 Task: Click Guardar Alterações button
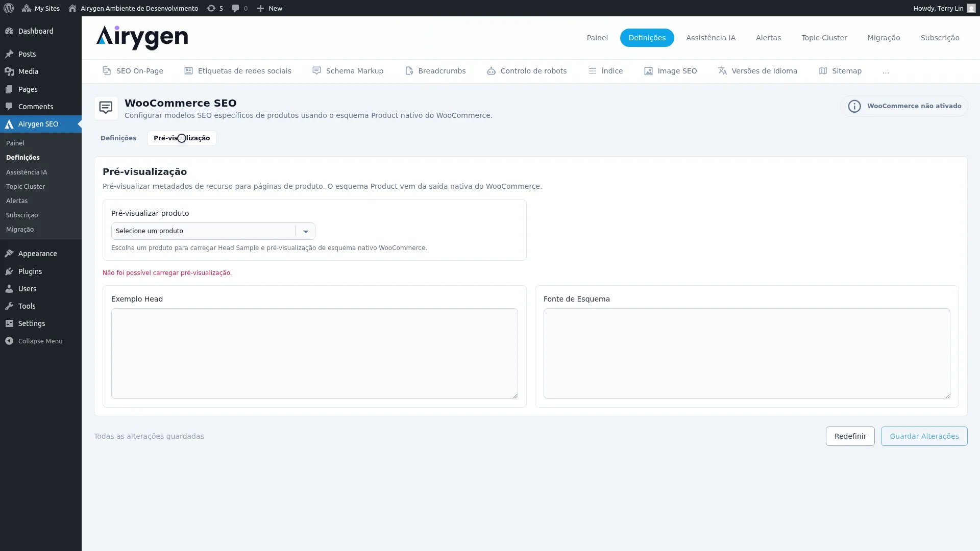(x=924, y=436)
